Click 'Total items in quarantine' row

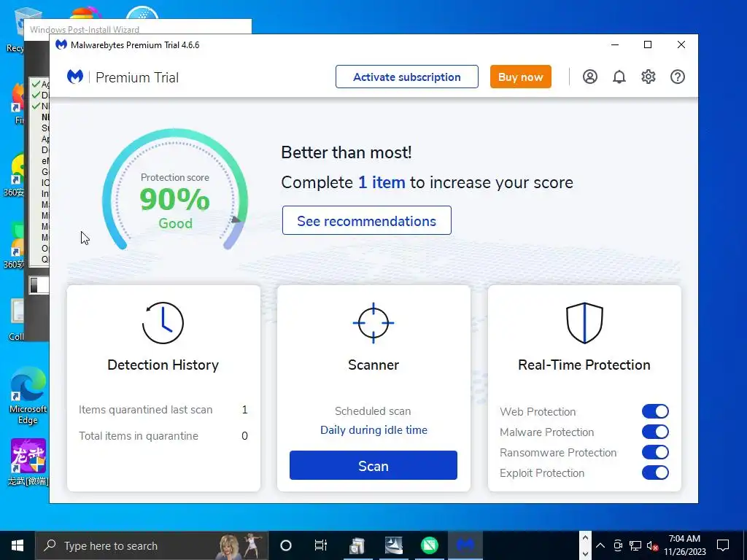pos(163,436)
